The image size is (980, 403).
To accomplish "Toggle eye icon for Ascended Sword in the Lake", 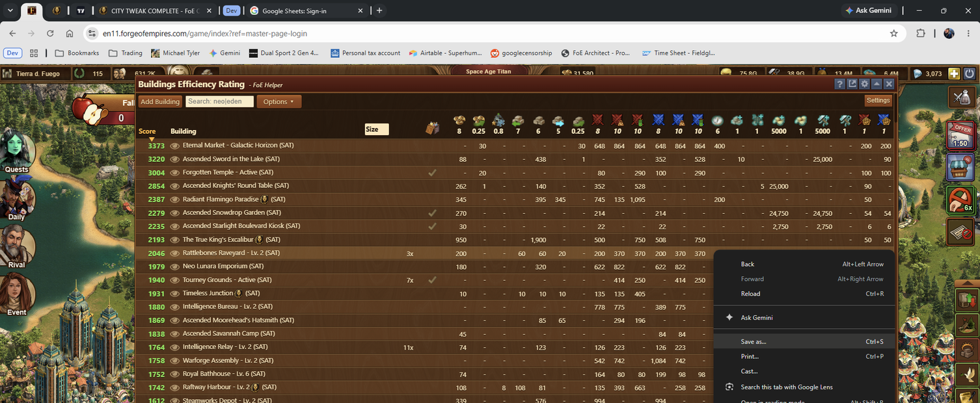I will [x=174, y=159].
